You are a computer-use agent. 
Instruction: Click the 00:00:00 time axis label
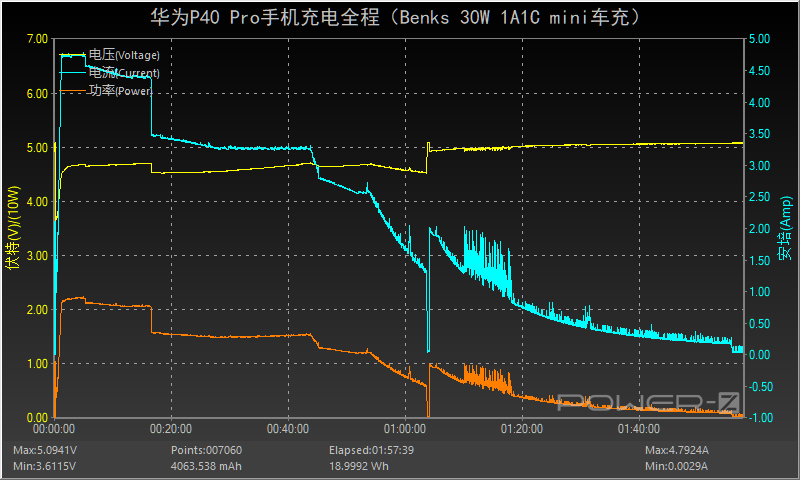[x=54, y=429]
